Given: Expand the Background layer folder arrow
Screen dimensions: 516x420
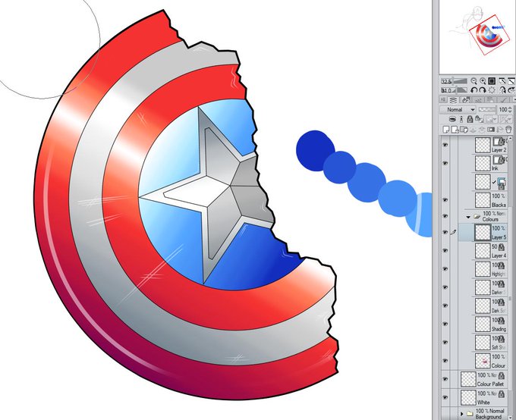Looking at the screenshot, I should 462,414.
